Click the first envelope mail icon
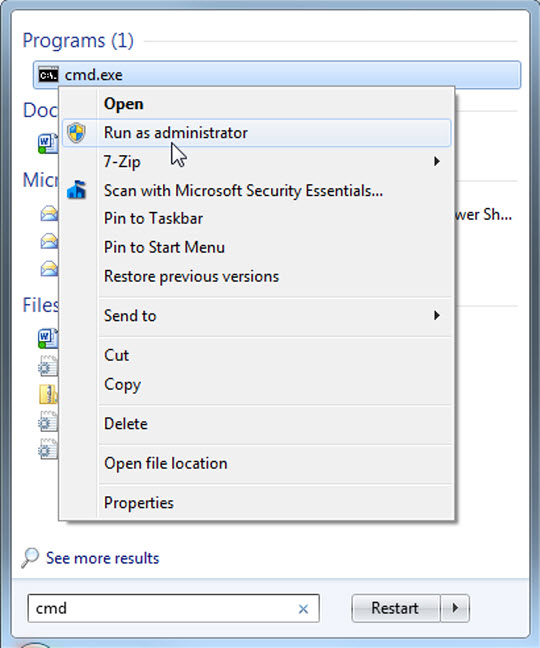The image size is (540, 648). pos(49,214)
